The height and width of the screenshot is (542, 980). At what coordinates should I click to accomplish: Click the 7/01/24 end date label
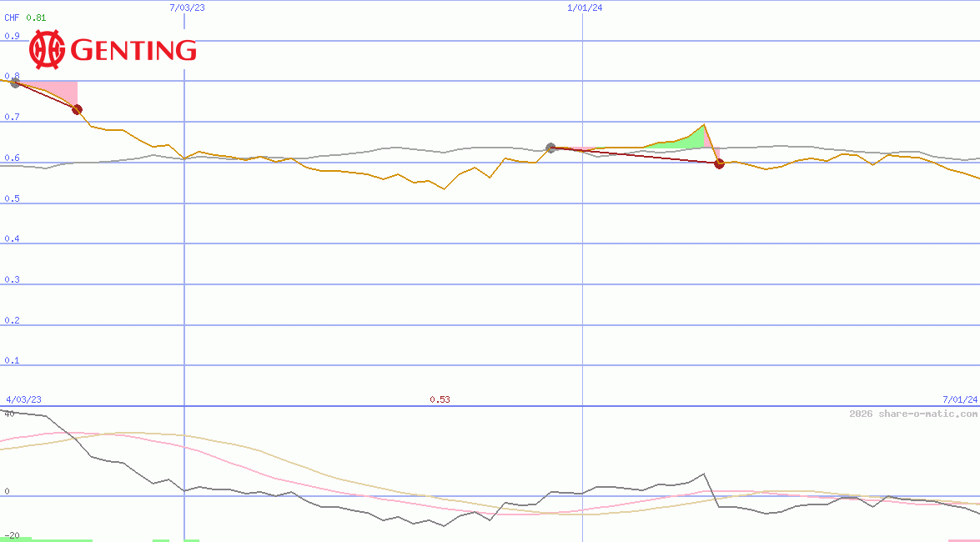click(x=959, y=399)
